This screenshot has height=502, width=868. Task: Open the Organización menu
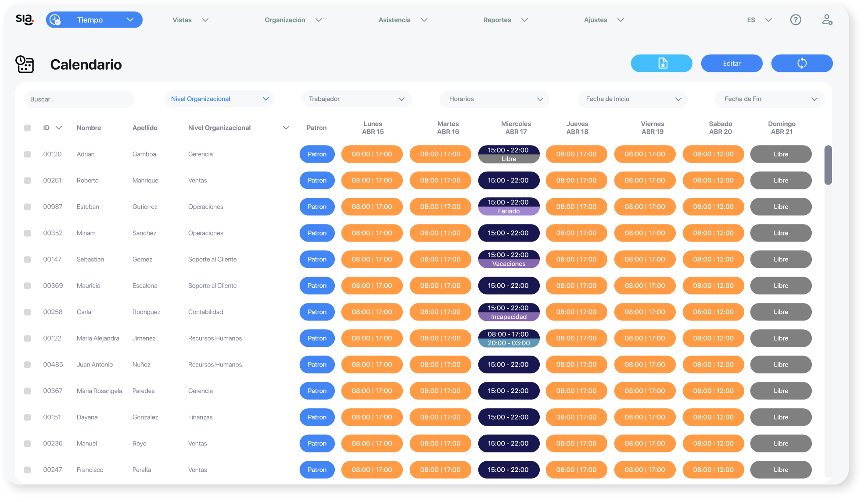tap(293, 20)
